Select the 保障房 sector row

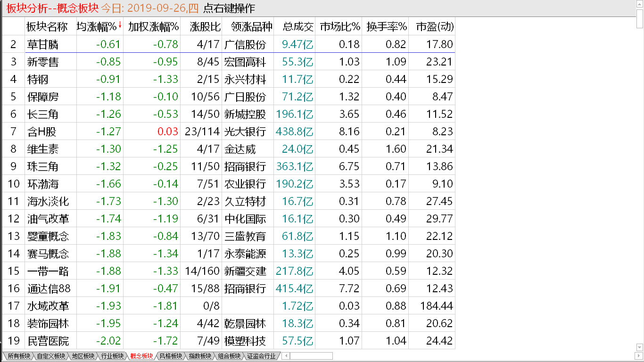[x=229, y=97]
